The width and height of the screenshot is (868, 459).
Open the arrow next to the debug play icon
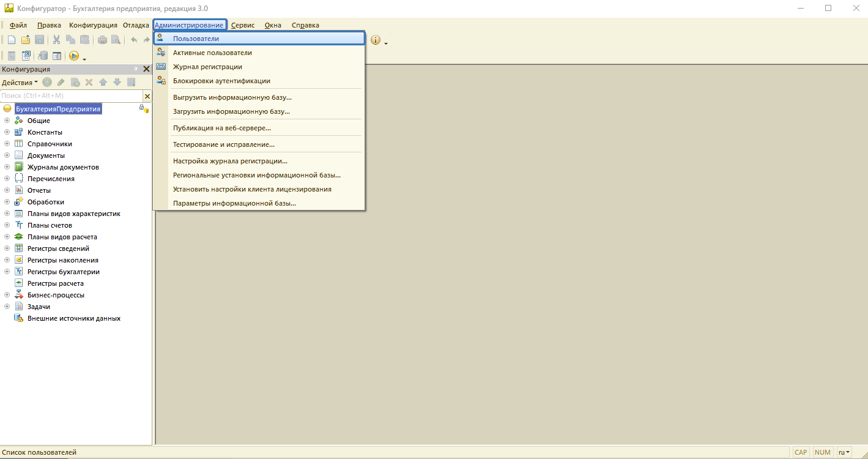(84, 59)
